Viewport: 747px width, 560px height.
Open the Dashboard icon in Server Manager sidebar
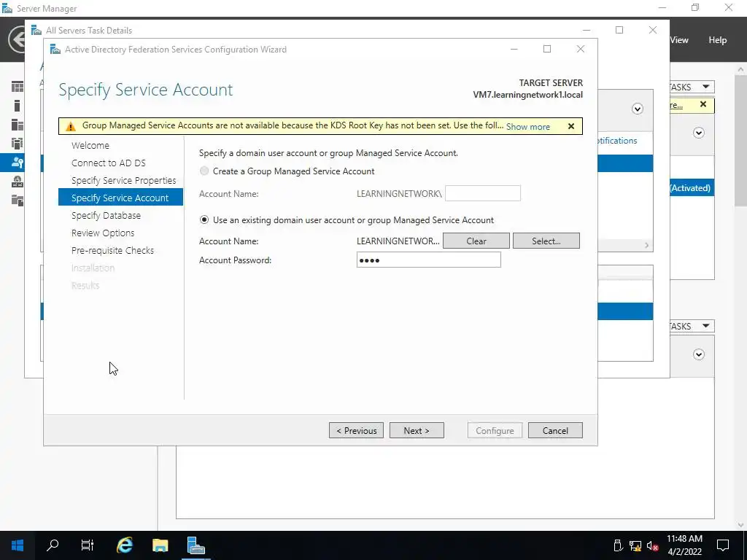18,87
